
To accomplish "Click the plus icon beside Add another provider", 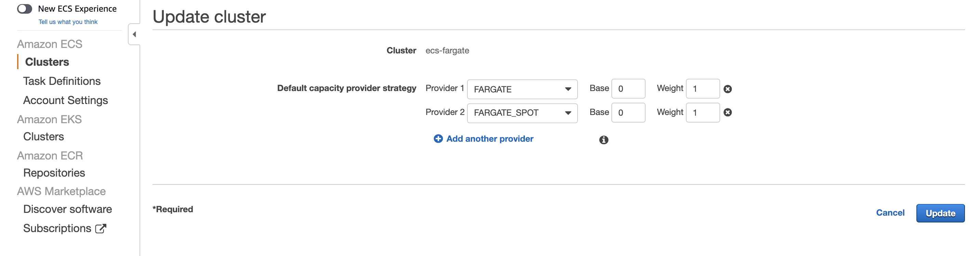I will (438, 139).
